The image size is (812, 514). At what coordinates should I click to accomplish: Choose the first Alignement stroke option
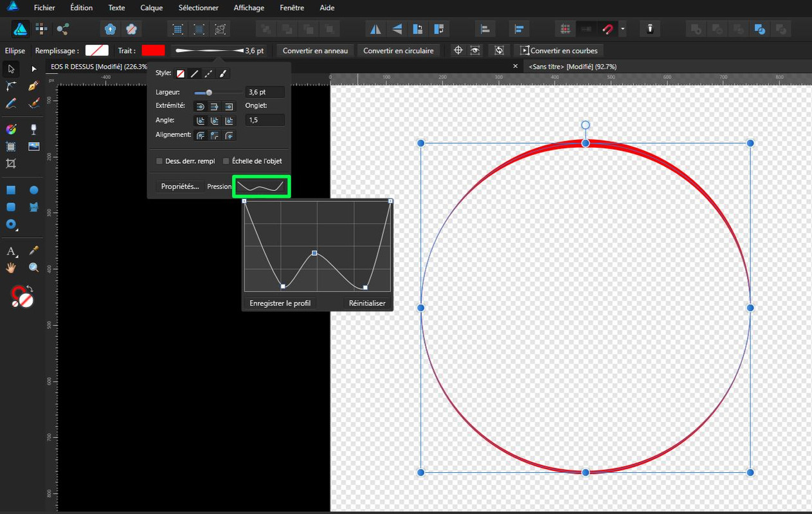point(201,136)
